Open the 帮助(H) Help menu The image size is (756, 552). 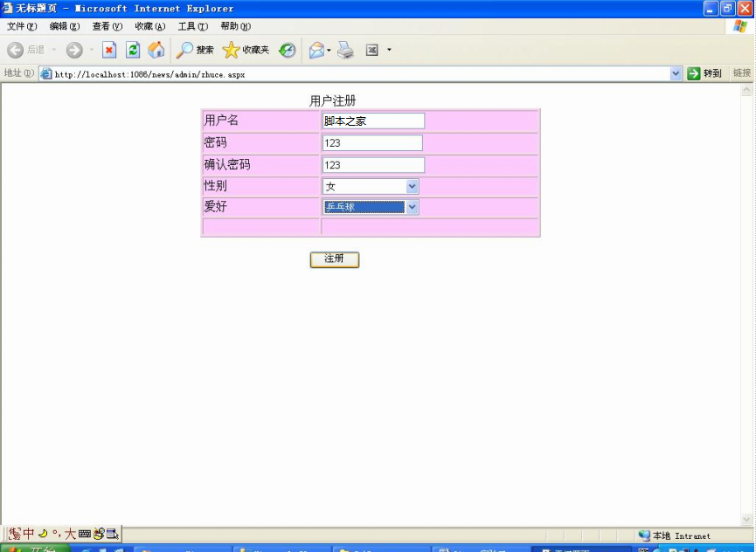point(236,26)
